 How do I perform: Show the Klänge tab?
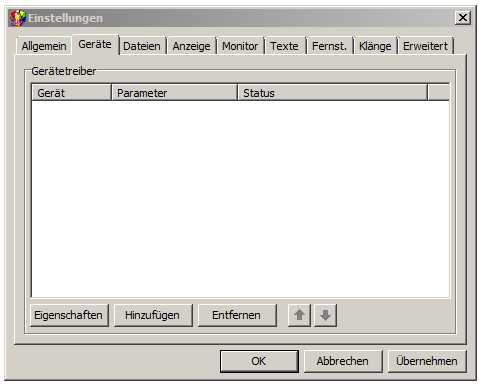(375, 46)
